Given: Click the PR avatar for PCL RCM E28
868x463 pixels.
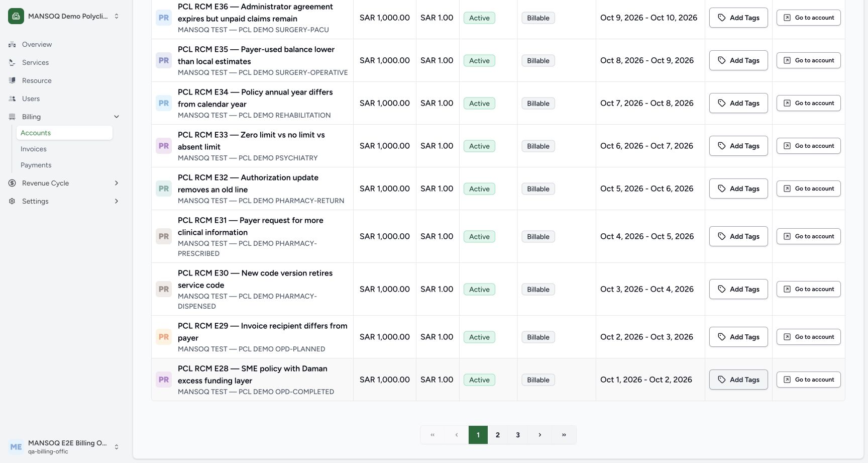Looking at the screenshot, I should point(164,380).
